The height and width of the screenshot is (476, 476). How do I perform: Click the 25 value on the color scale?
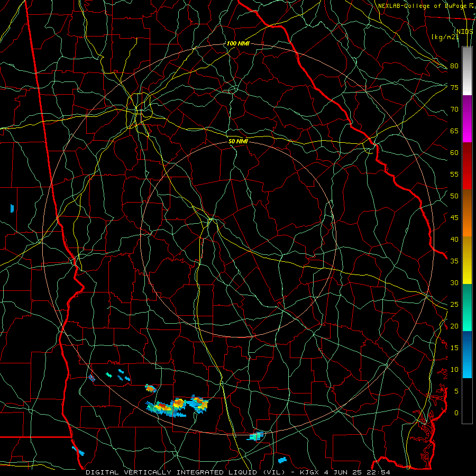pyautogui.click(x=454, y=305)
